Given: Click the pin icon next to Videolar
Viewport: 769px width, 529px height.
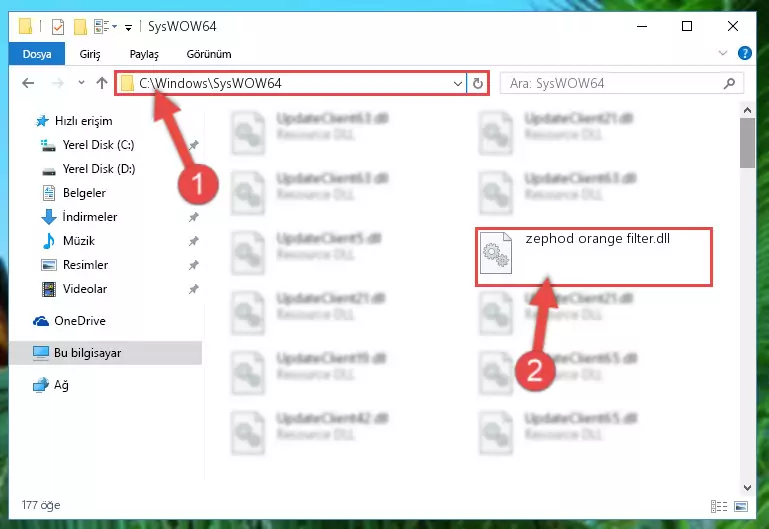Looking at the screenshot, I should point(194,289).
